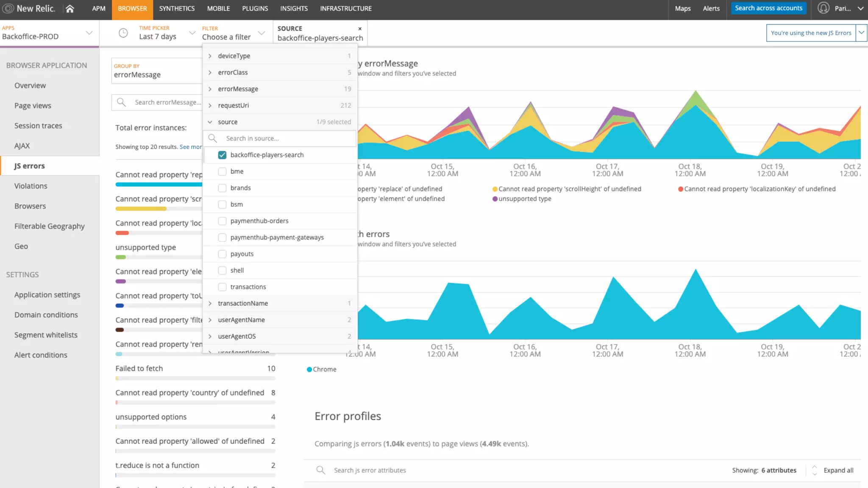Click the user account avatar icon
Image resolution: width=868 pixels, height=488 pixels.
pyautogui.click(x=823, y=8)
